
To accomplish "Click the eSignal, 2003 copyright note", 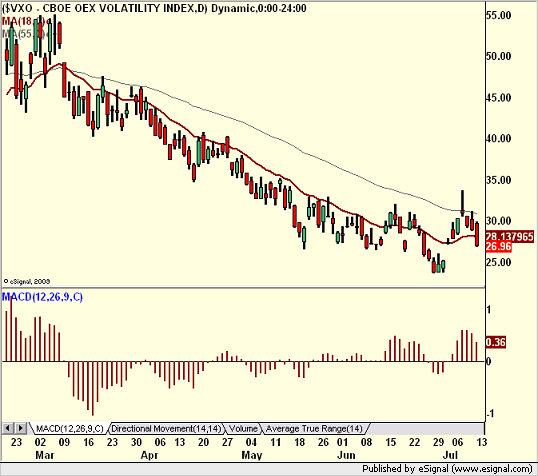I will coord(27,281).
